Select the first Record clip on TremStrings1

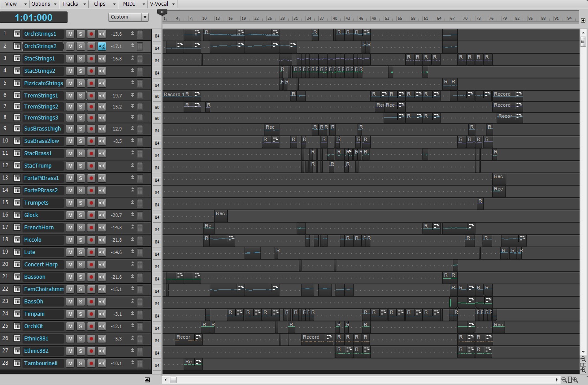click(x=173, y=96)
